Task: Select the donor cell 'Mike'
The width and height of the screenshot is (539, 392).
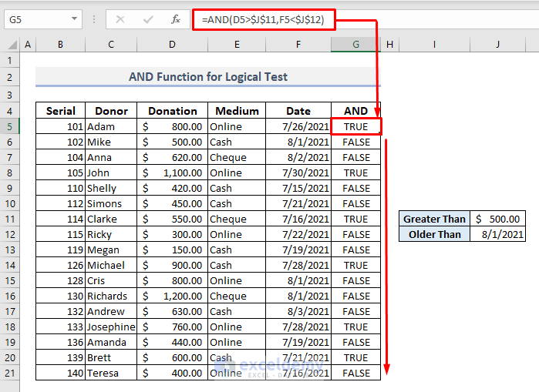Action: (111, 142)
